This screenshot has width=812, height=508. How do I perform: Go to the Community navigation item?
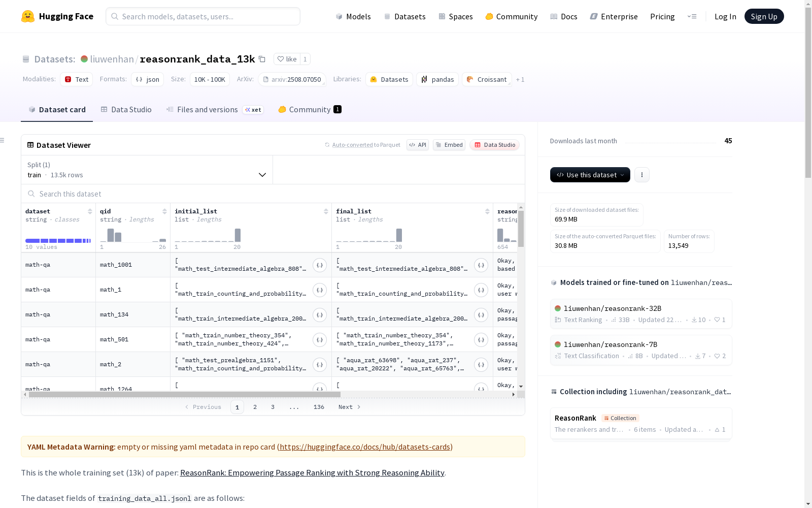click(x=512, y=16)
